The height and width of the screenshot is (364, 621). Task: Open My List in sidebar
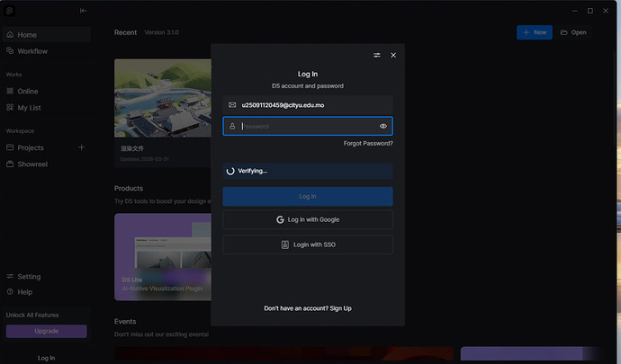click(x=46, y=108)
